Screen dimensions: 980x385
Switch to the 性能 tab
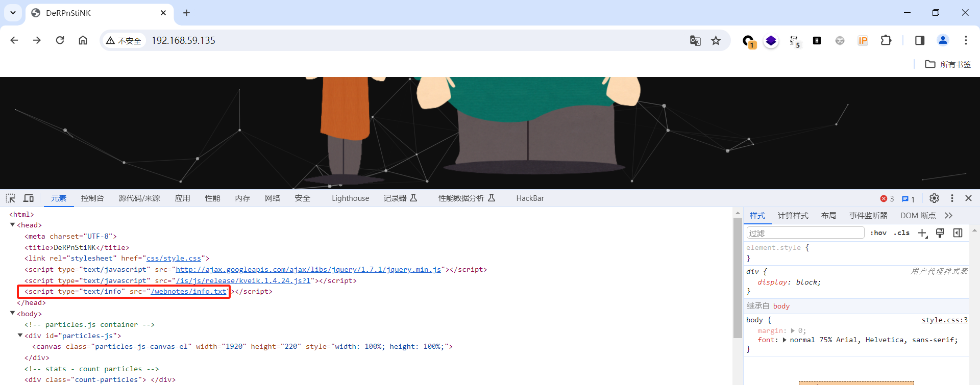click(x=213, y=198)
